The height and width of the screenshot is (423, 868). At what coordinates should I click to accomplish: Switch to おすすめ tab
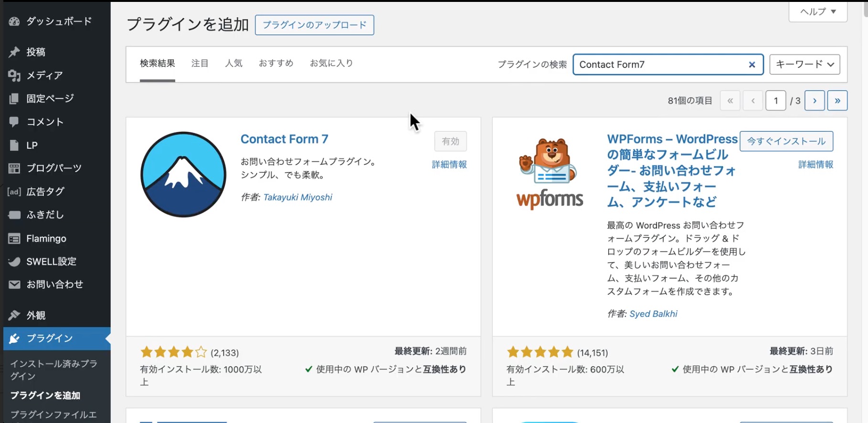point(276,63)
